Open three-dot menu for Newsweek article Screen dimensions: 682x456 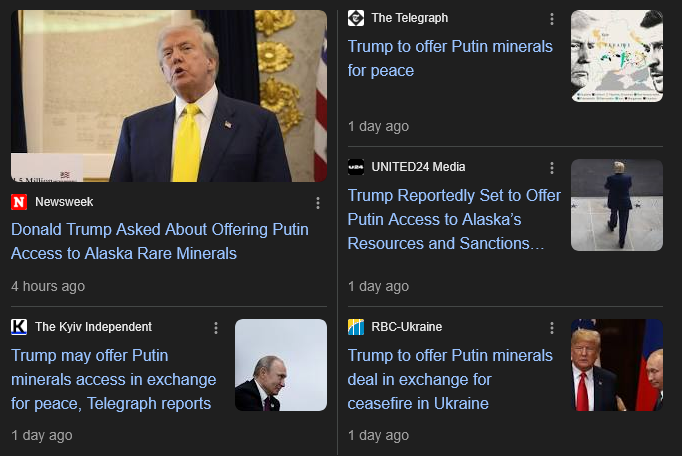[318, 203]
